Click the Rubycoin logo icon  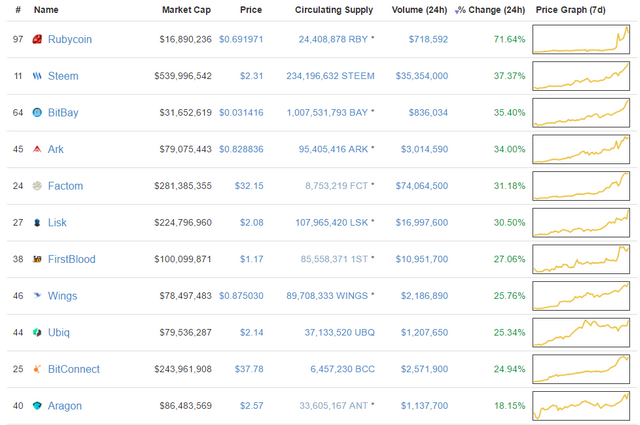coord(37,39)
